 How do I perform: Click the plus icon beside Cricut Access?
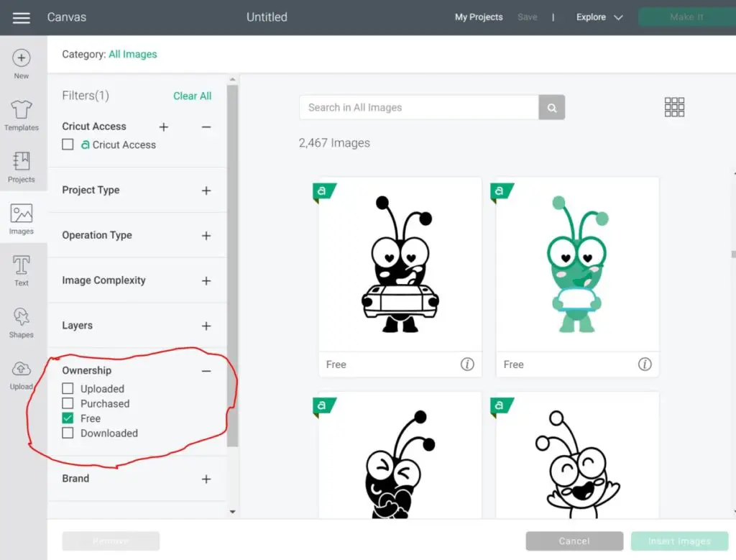[163, 127]
